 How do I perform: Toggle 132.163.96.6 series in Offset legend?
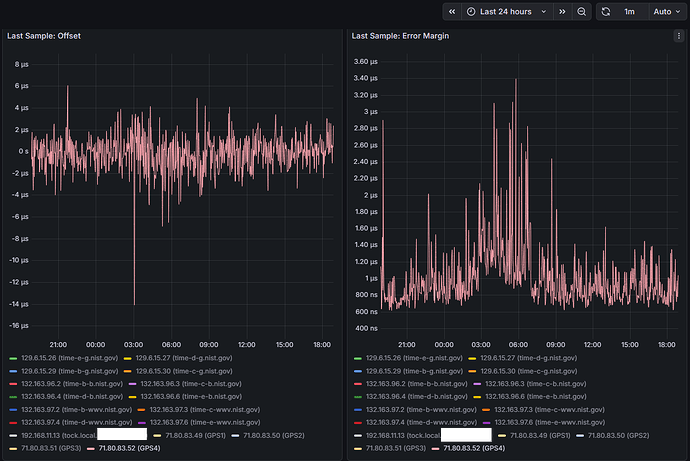[191, 396]
